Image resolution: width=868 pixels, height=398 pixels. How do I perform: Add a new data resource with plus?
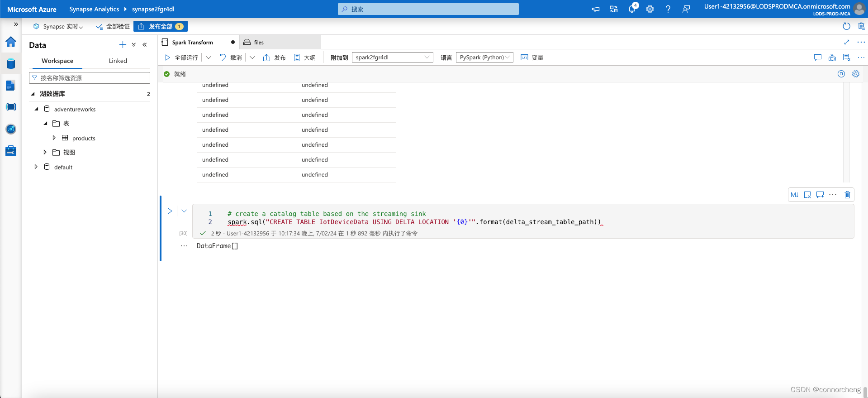click(123, 44)
